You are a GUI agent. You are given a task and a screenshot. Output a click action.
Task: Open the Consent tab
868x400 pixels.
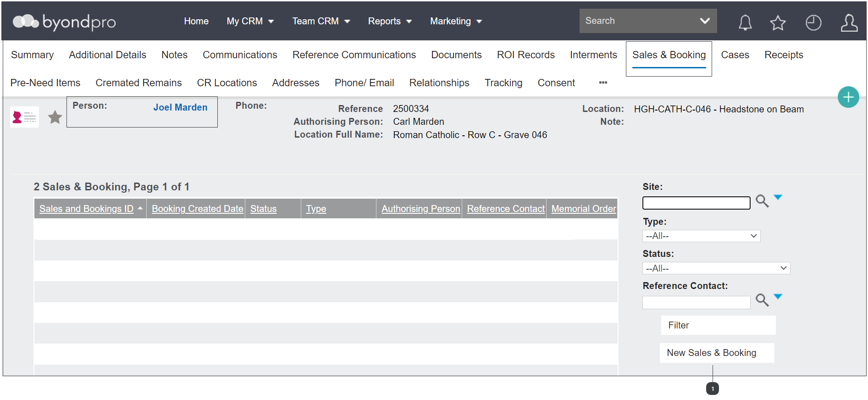tap(556, 83)
